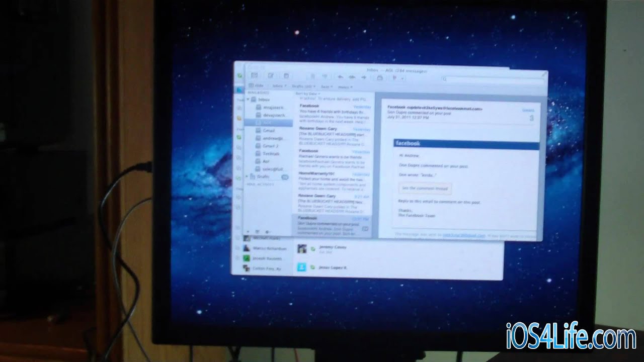Image resolution: width=644 pixels, height=362 pixels.
Task: Flag the selected message
Action: click(394, 78)
